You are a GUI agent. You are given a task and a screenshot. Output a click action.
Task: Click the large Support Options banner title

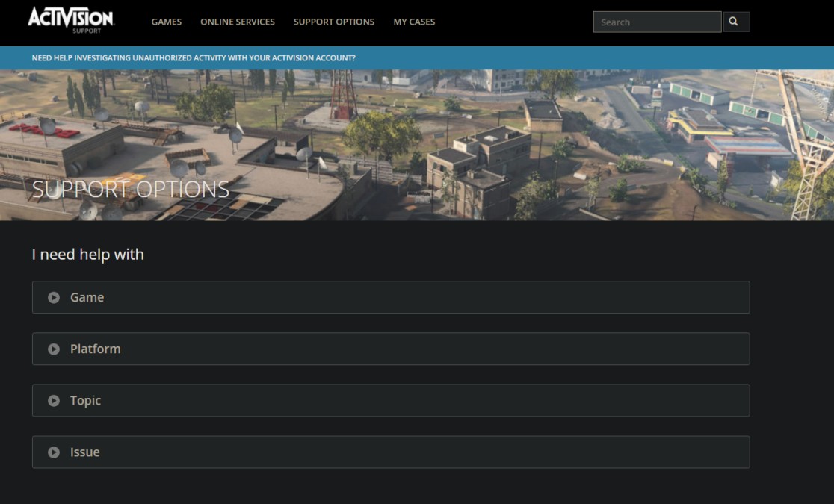[131, 190]
